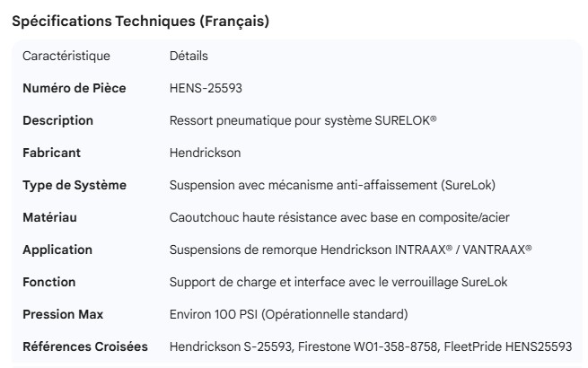Click the 'Support de charge et interface' cell
588x368 pixels.
point(338,282)
